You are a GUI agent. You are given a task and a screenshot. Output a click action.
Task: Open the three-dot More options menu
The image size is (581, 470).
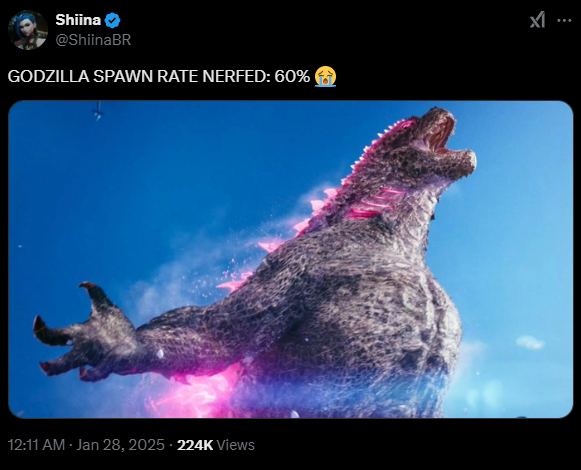564,20
